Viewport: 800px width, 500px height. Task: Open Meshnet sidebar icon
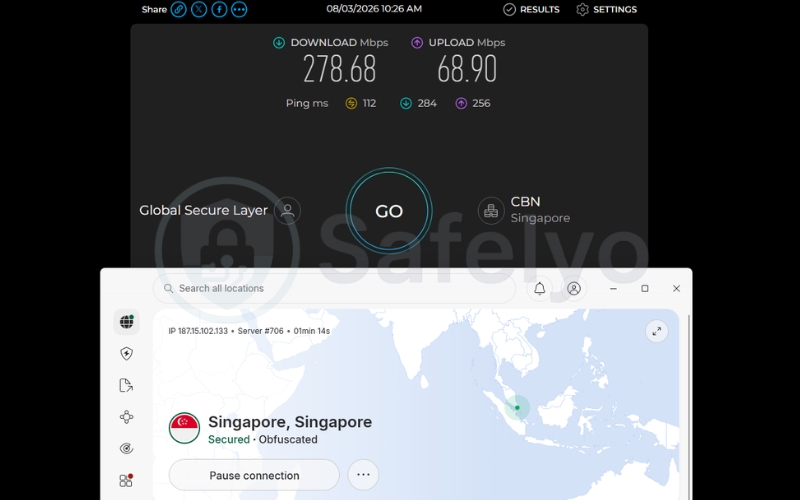[127, 417]
